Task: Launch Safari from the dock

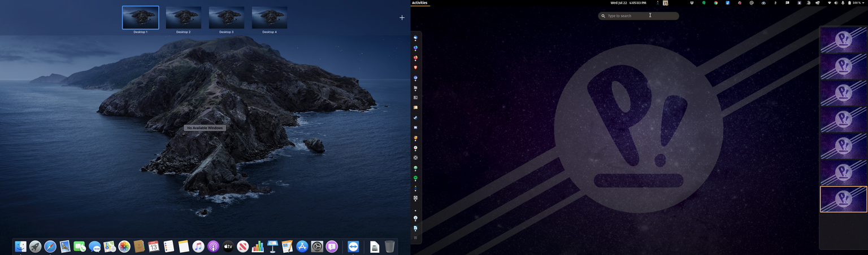Action: pos(50,247)
